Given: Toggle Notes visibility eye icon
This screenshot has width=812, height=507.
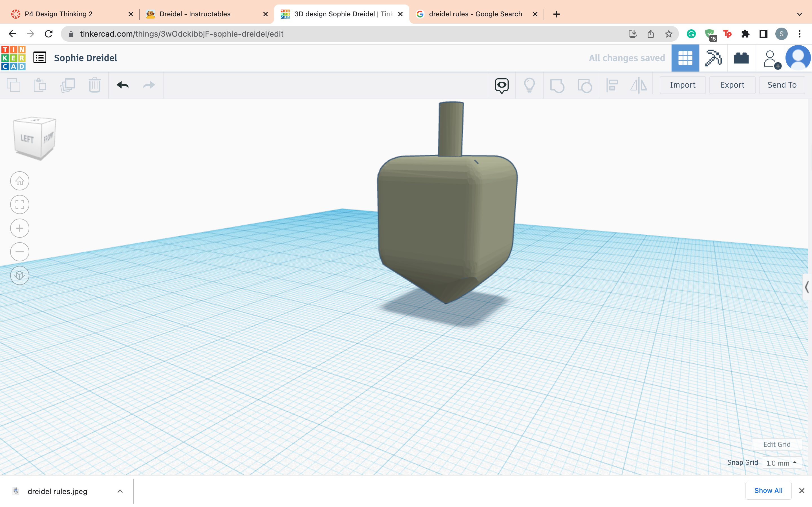Looking at the screenshot, I should [x=502, y=85].
